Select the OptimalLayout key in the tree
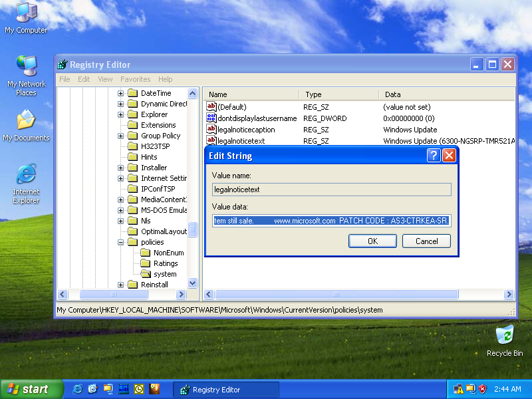The height and width of the screenshot is (399, 532). pos(164,231)
